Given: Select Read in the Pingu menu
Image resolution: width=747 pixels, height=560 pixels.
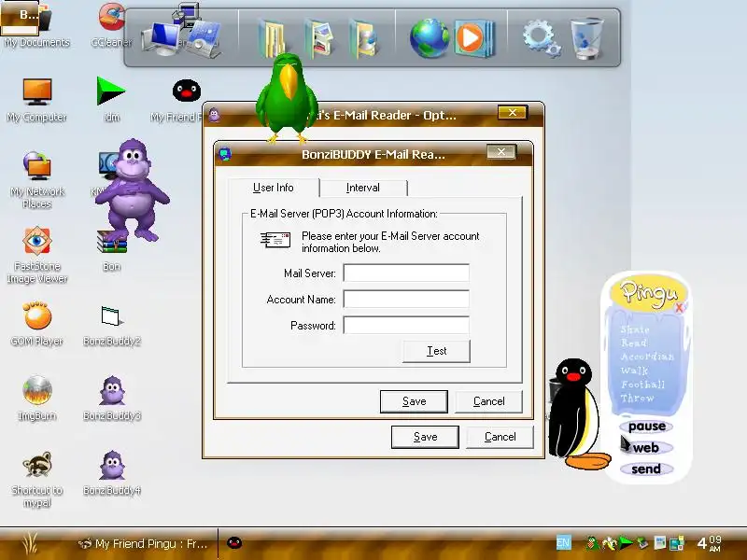Looking at the screenshot, I should (634, 343).
